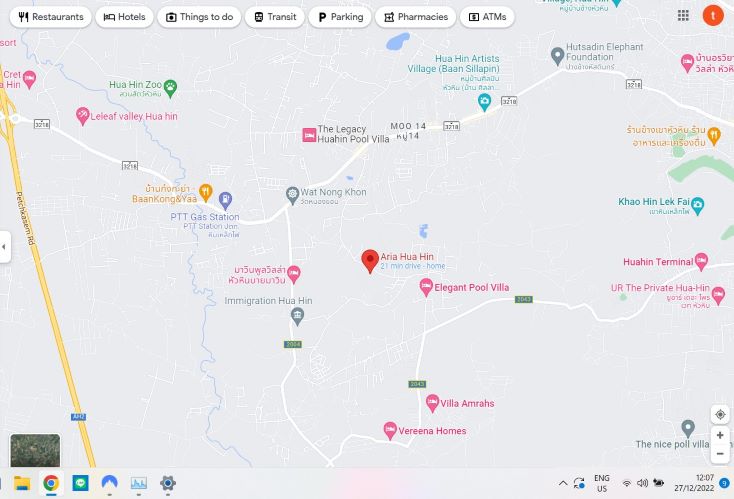Click the Elegant Pool Villa hotel pin

[426, 287]
